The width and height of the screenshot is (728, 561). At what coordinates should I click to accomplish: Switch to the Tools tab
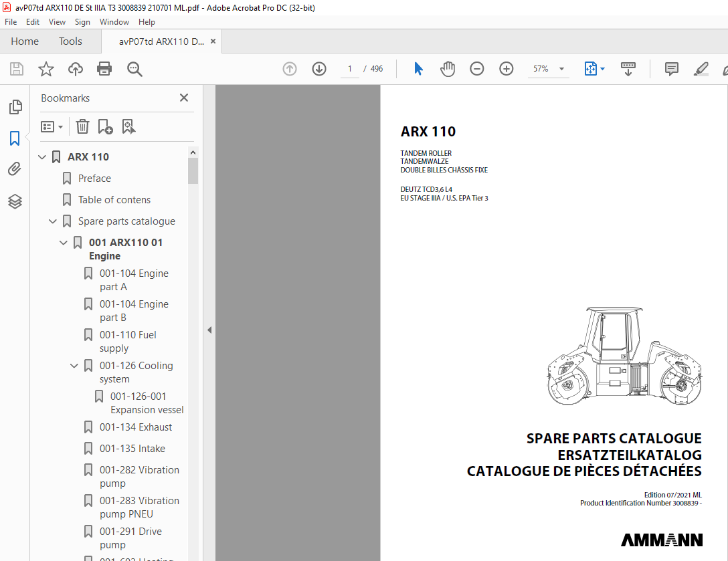click(70, 41)
